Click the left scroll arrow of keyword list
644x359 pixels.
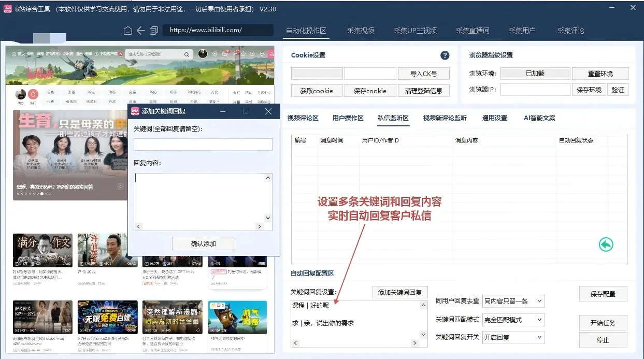(x=295, y=343)
